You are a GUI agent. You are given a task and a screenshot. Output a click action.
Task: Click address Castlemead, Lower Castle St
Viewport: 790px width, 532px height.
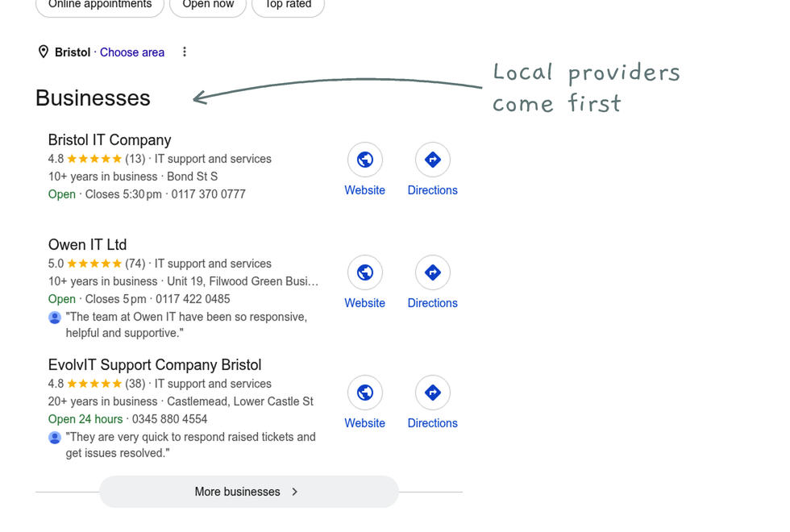click(240, 401)
